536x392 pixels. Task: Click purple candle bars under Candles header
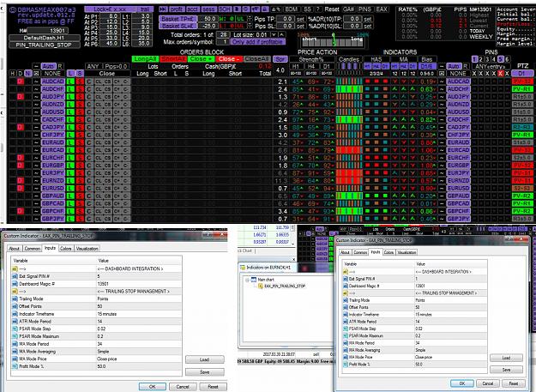click(349, 66)
